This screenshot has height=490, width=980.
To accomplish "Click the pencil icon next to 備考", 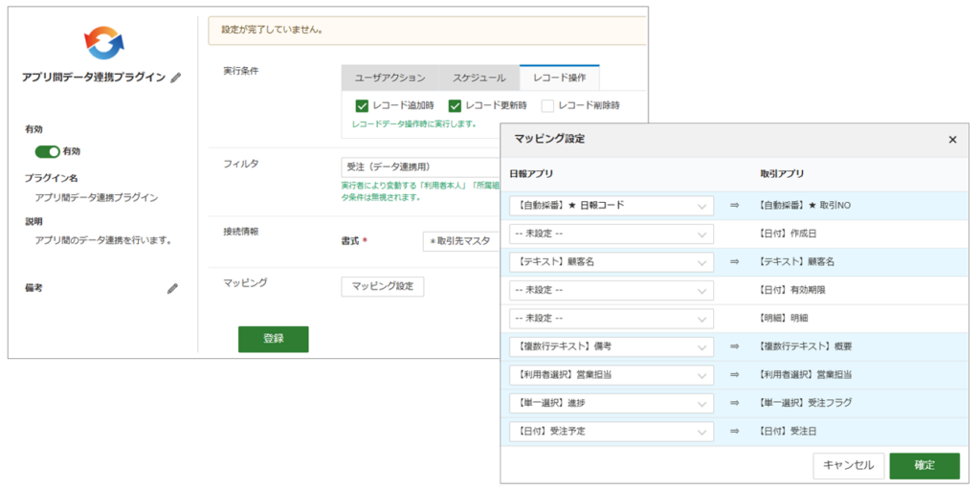I will coord(172,289).
